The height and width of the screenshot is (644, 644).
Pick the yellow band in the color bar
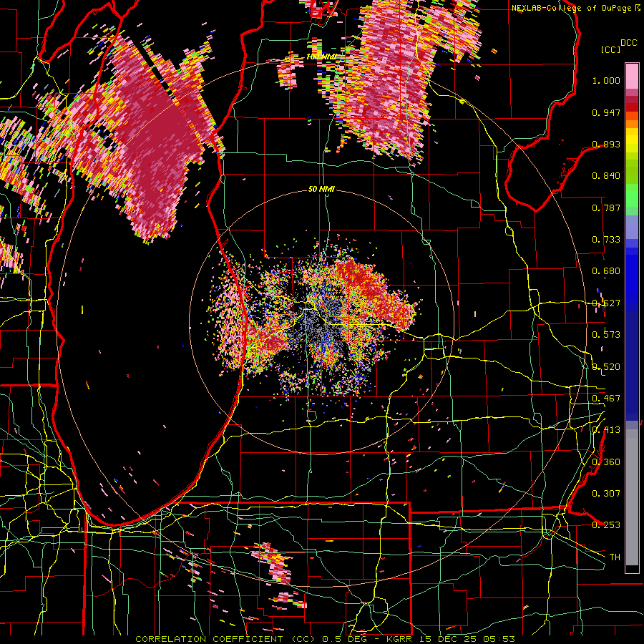tap(632, 143)
